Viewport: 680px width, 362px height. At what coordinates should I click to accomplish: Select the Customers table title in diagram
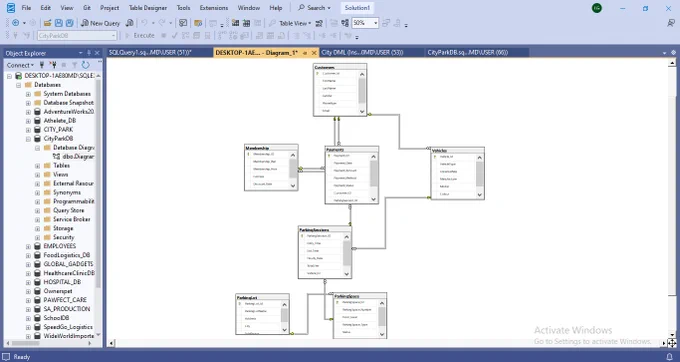340,67
